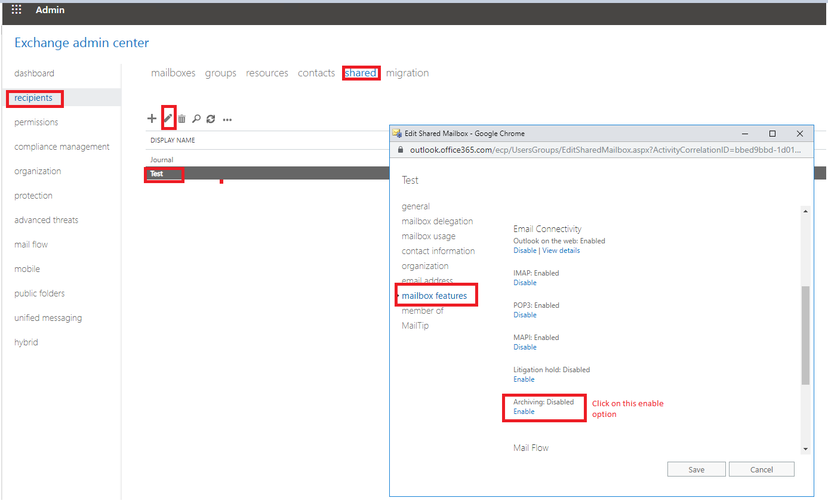828x504 pixels.
Task: Open MailTip section
Action: pos(415,326)
